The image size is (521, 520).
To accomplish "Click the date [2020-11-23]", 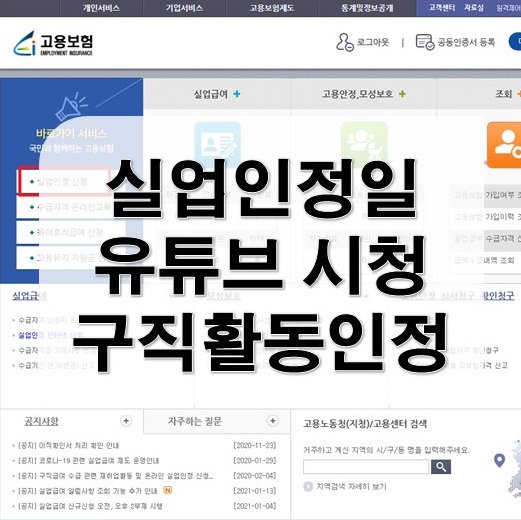I will (255, 446).
